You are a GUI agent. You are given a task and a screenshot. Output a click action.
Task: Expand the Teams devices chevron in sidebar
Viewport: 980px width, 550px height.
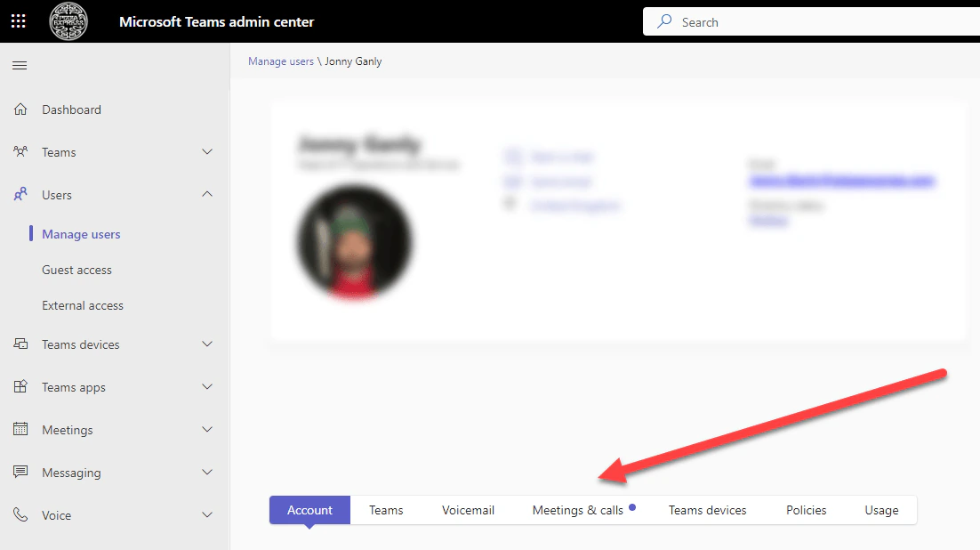[x=207, y=344]
